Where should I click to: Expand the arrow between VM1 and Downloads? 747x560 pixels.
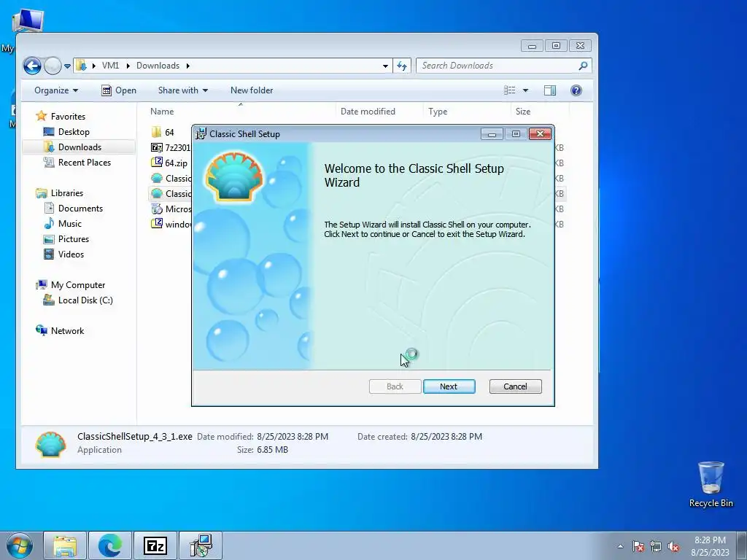click(128, 66)
